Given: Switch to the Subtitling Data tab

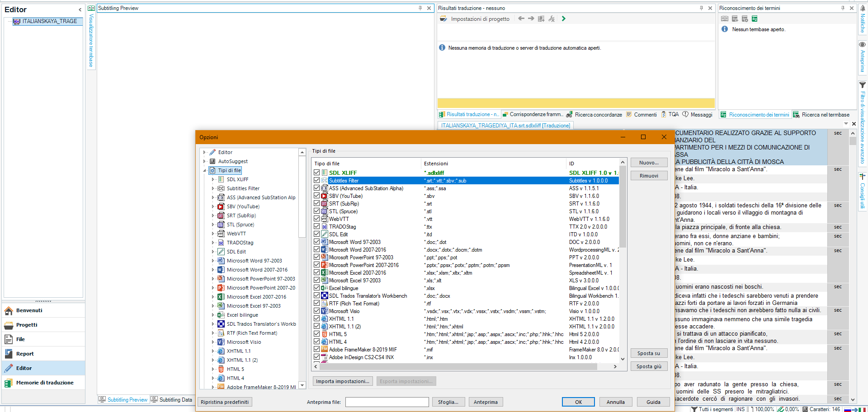Looking at the screenshot, I should pyautogui.click(x=172, y=400).
